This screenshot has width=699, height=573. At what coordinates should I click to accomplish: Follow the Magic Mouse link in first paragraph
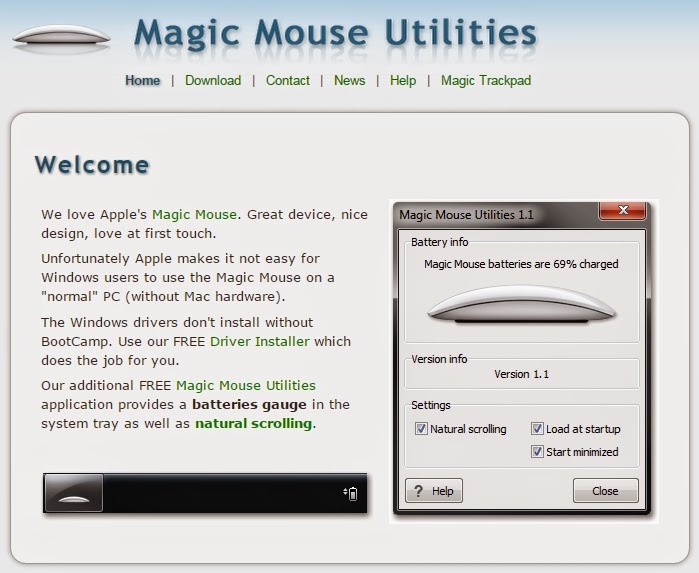tap(194, 214)
